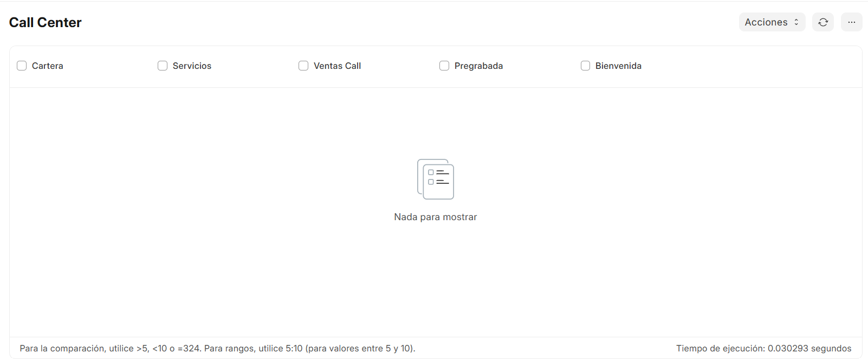This screenshot has width=868, height=359.
Task: Toggle the Pregrabada checkbox
Action: 444,66
